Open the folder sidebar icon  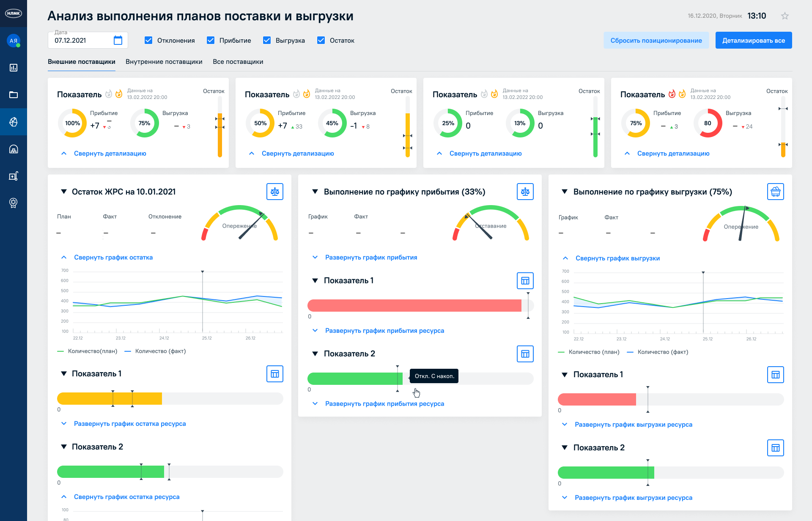tap(14, 95)
